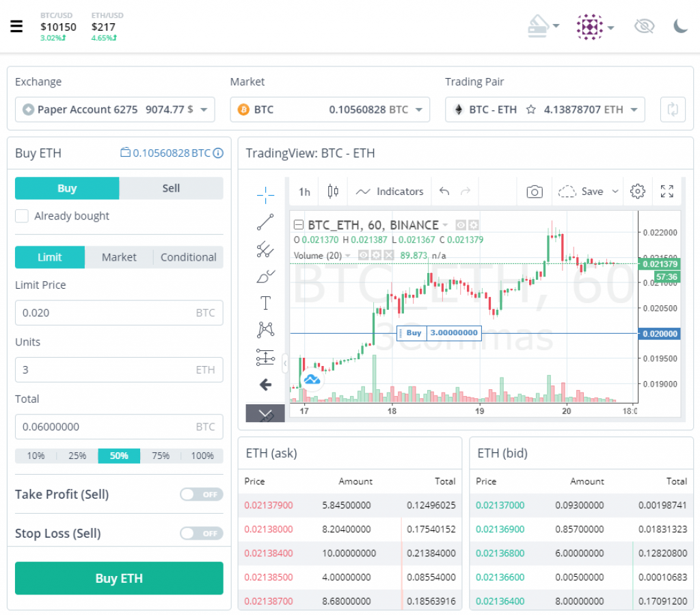Image resolution: width=700 pixels, height=615 pixels.
Task: Select the Market order type tab
Action: coord(119,257)
